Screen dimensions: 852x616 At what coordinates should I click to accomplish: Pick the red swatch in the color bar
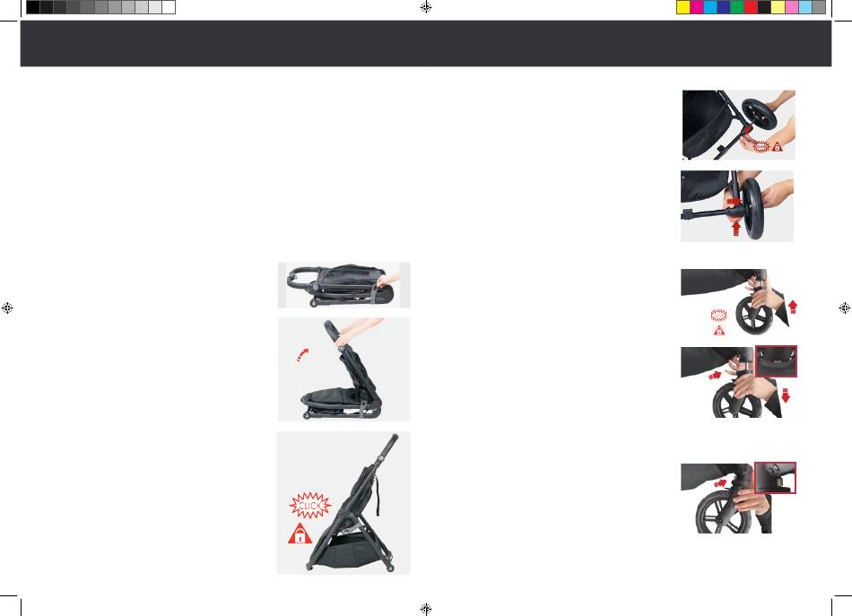tap(751, 7)
